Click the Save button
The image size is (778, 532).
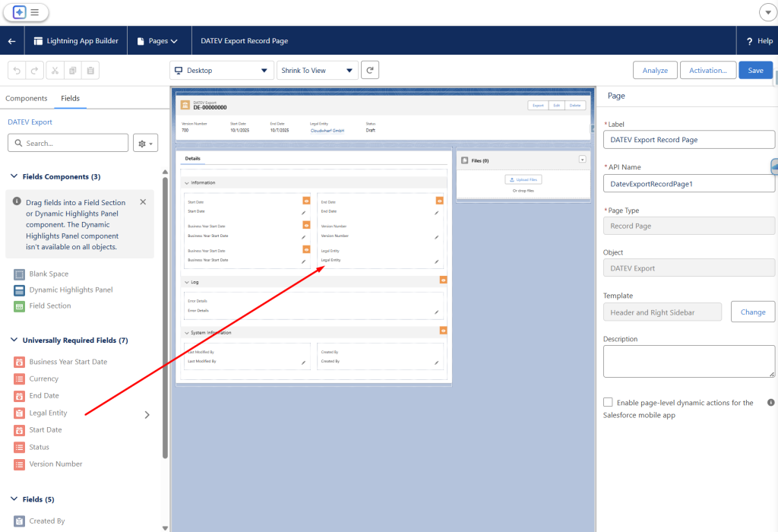click(x=755, y=70)
